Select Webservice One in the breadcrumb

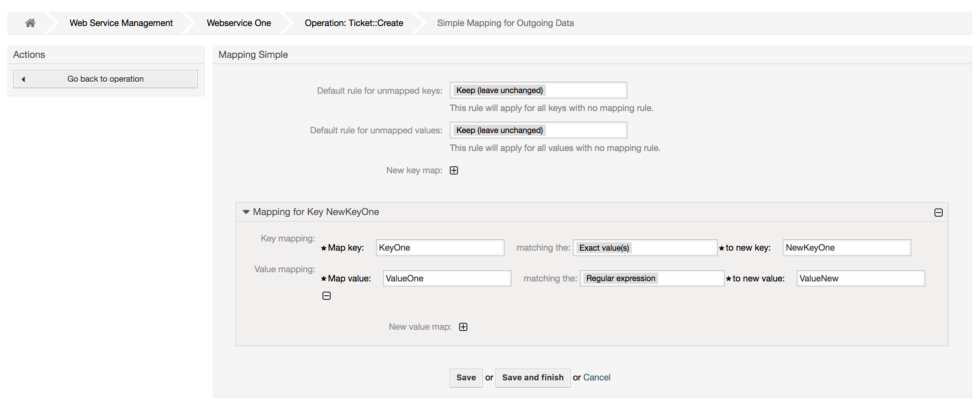point(239,22)
